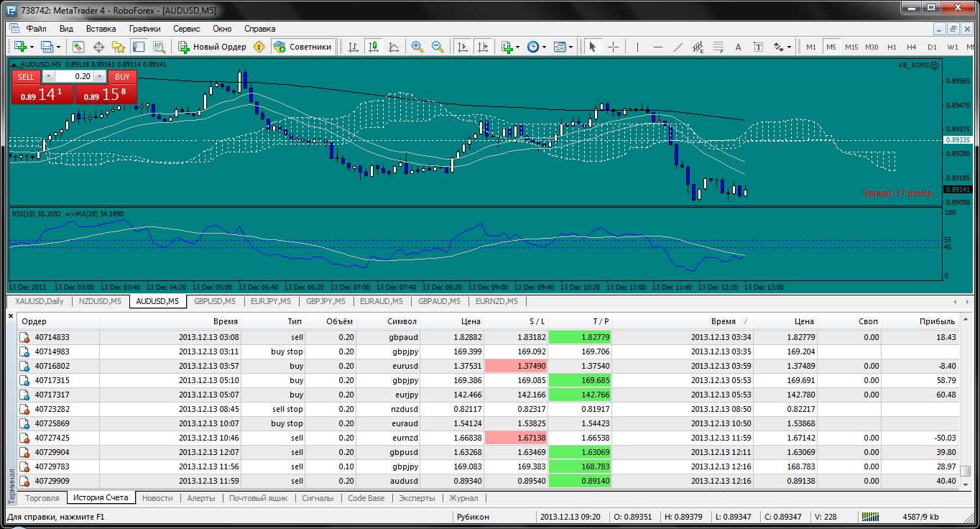Select the M1 timeframe button
This screenshot has width=980, height=529.
pos(811,47)
